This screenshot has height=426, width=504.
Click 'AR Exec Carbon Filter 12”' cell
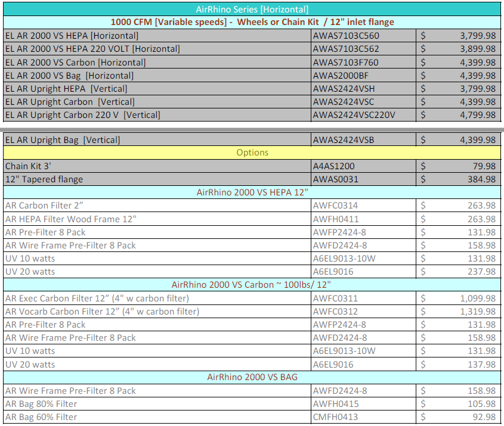point(157,298)
